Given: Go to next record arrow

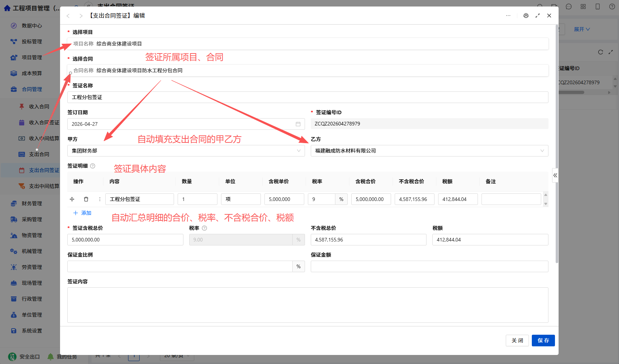Looking at the screenshot, I should click(x=81, y=16).
